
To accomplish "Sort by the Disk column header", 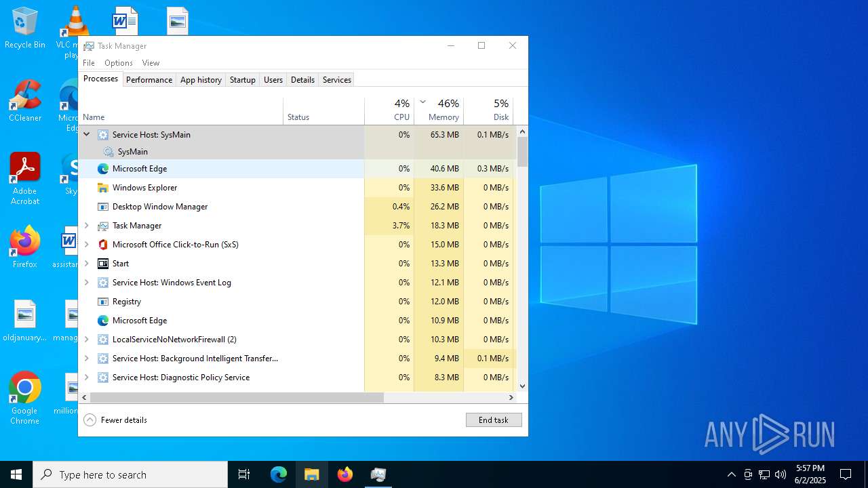I will tap(488, 111).
